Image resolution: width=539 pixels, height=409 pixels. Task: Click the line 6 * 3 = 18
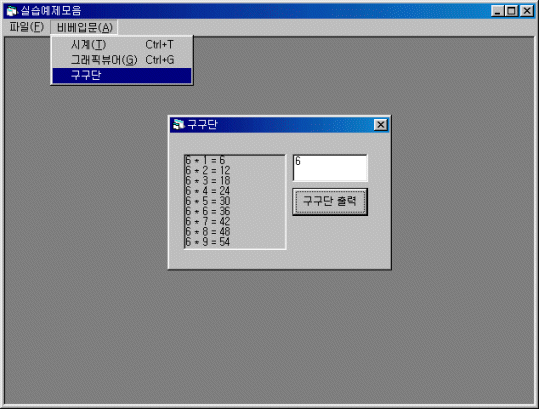tap(208, 180)
